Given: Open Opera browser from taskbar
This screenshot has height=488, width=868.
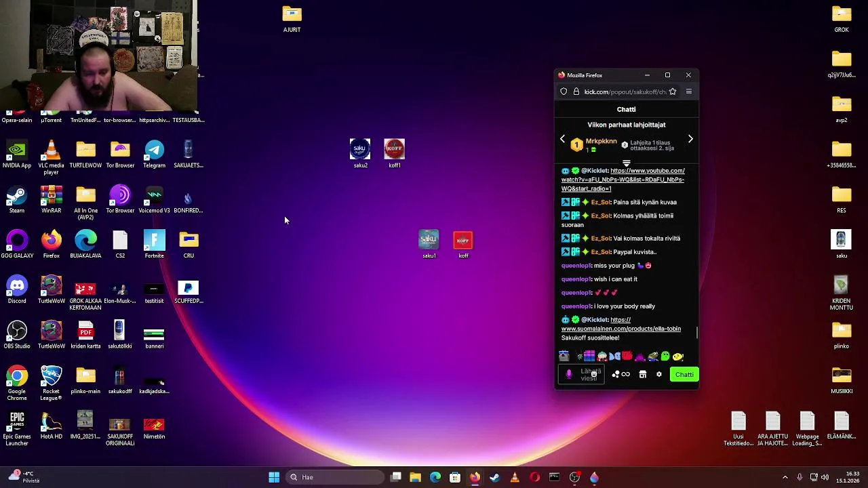Looking at the screenshot, I should tap(534, 477).
